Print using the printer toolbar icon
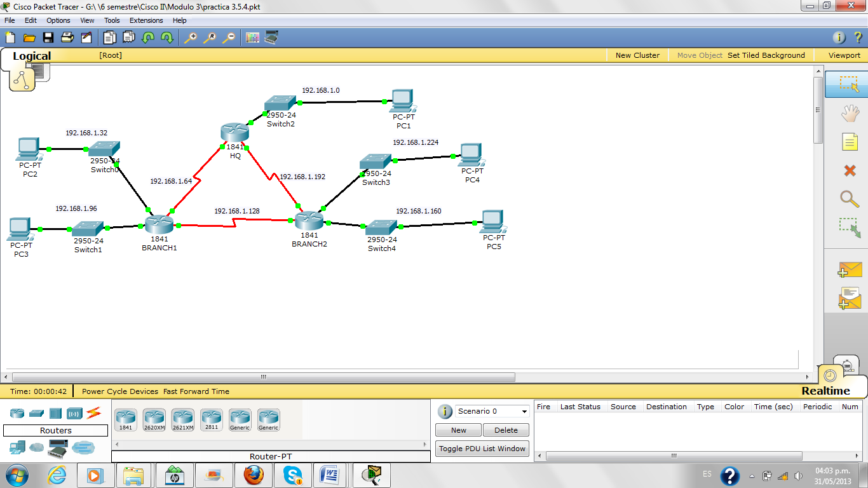Screen dimensions: 868x488 [67, 37]
